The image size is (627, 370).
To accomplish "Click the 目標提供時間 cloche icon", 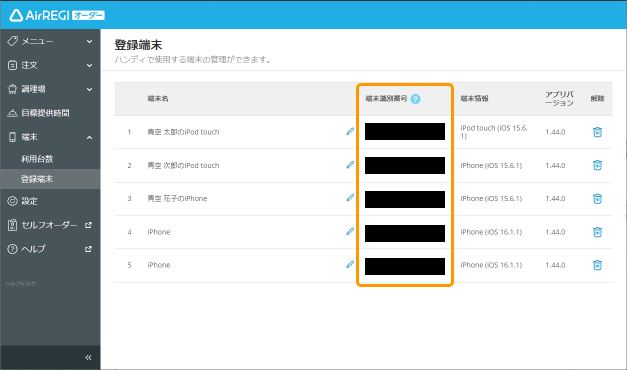I will click(x=12, y=113).
